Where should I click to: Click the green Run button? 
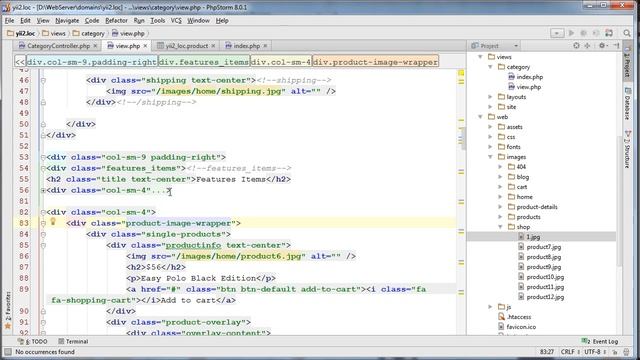tap(571, 33)
